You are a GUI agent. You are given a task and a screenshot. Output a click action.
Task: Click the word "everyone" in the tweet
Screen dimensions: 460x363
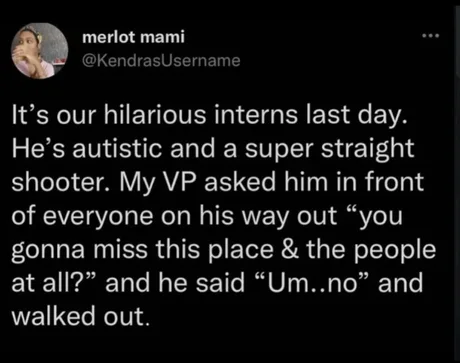[98, 217]
